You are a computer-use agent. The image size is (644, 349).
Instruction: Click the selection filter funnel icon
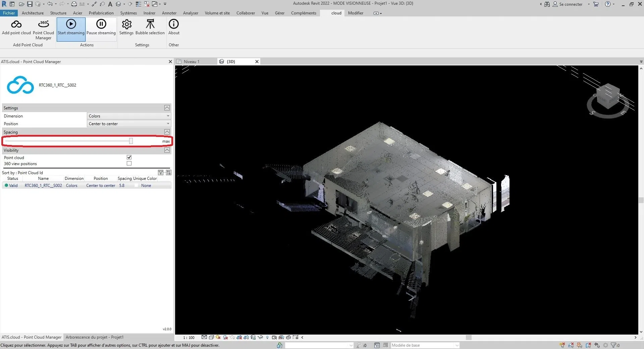coord(613,345)
